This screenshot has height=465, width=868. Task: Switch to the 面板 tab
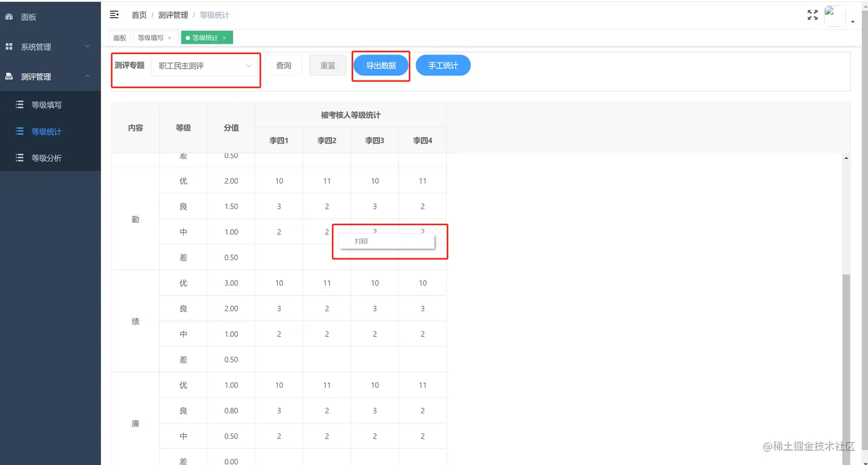click(x=119, y=37)
